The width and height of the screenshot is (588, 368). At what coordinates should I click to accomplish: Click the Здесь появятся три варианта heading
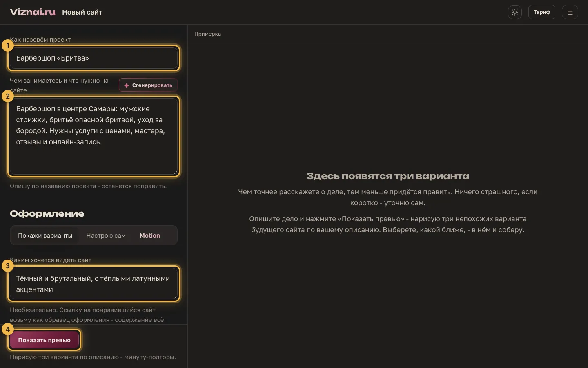(x=388, y=176)
